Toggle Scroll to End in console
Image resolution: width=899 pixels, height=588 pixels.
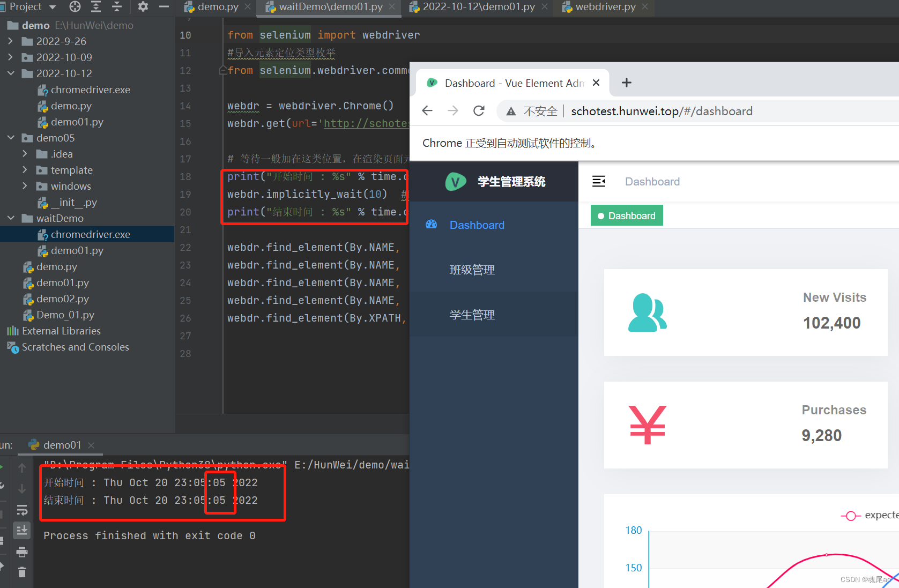(22, 530)
